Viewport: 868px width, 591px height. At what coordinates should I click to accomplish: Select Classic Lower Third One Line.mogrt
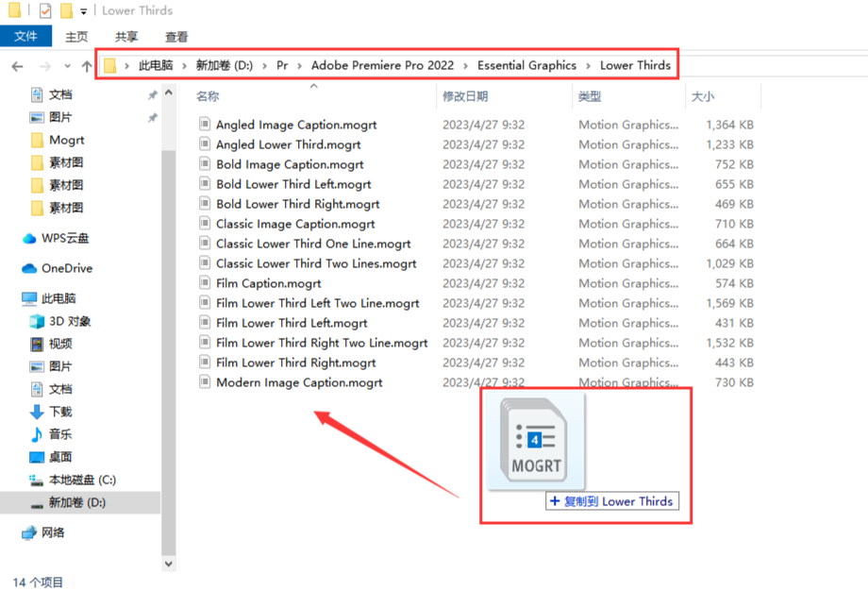point(313,244)
